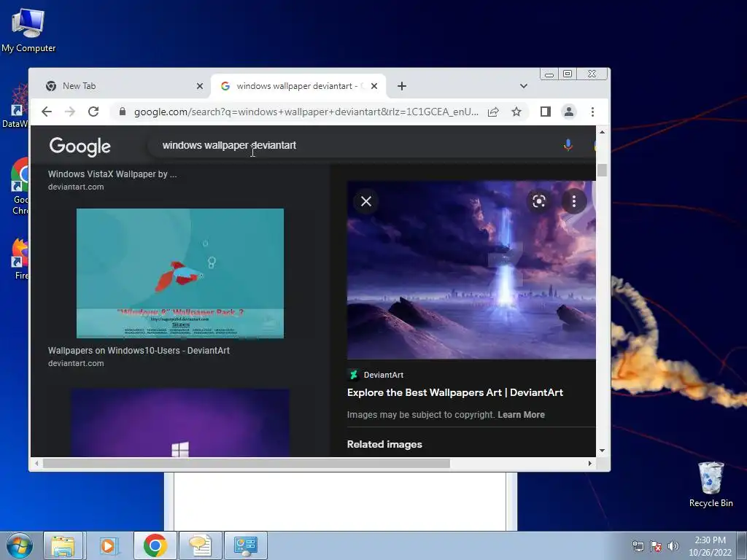The image size is (747, 560).
Task: Start voice search with the microphone
Action: [x=568, y=145]
